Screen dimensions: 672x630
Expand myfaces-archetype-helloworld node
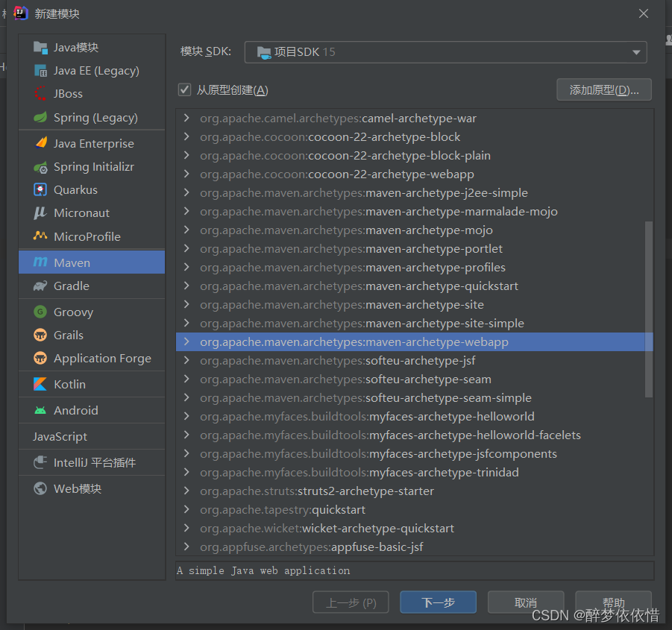coord(186,416)
